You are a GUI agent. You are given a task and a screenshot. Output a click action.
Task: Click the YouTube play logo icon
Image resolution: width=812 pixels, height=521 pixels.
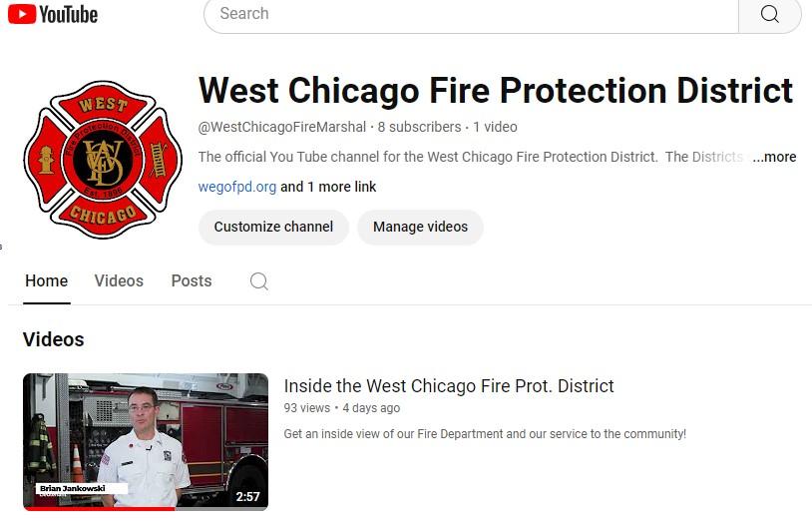point(22,14)
